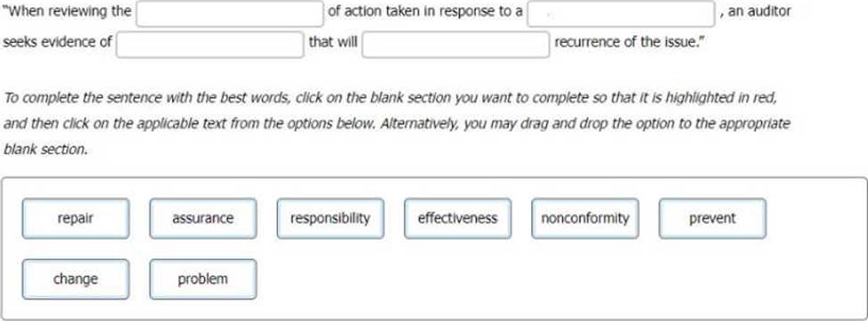Select the blank after 'in response to a'

pyautogui.click(x=620, y=14)
